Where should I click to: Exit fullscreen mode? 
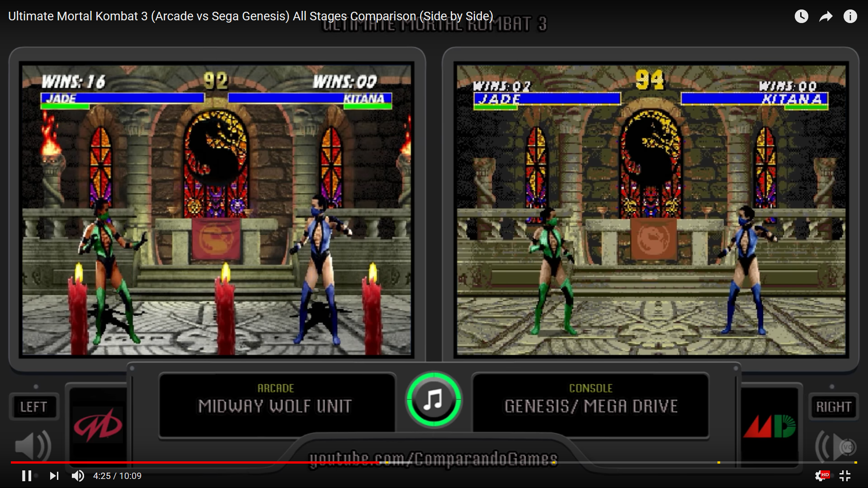pos(845,476)
